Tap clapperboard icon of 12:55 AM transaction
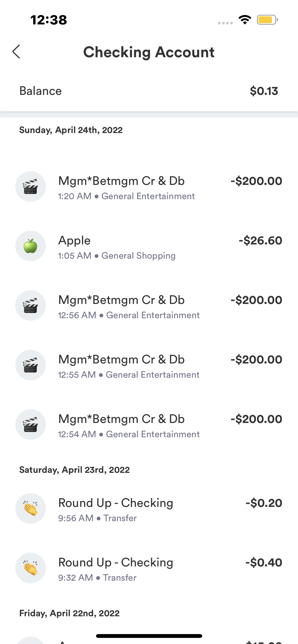The height and width of the screenshot is (644, 298). tap(31, 365)
